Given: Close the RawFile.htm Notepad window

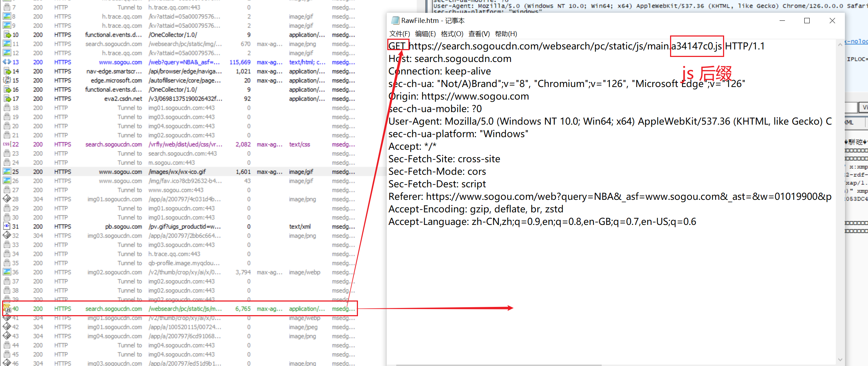Looking at the screenshot, I should point(832,21).
